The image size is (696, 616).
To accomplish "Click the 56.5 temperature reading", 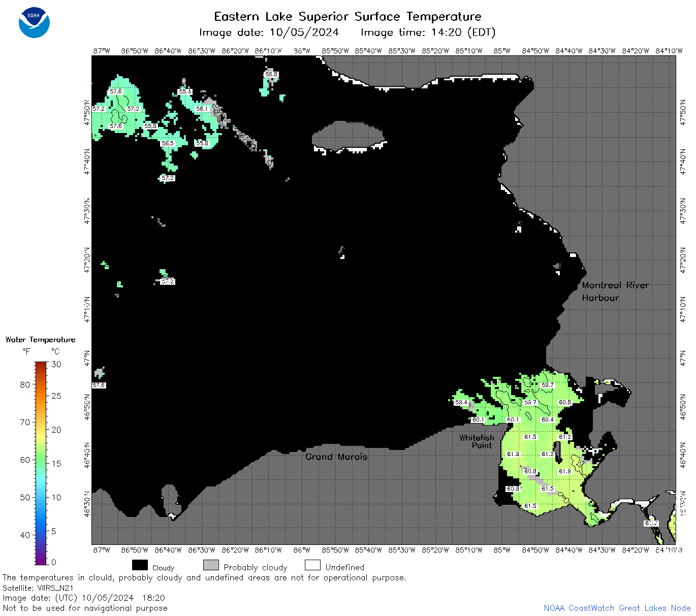I will point(167,144).
